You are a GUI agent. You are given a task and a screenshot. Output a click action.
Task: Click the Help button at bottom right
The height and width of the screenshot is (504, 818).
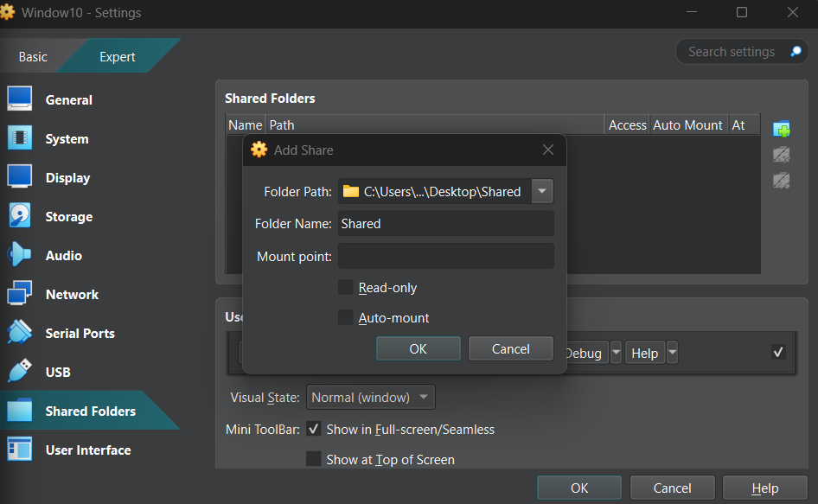tap(764, 488)
